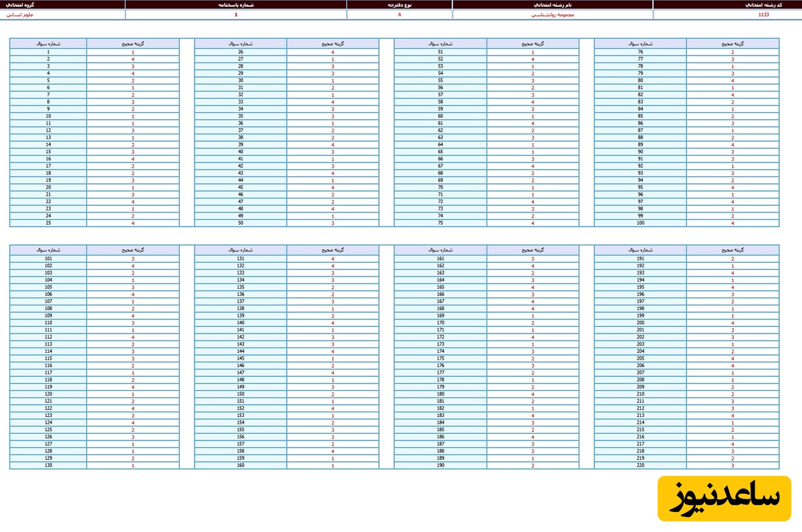Click the 'نام رشته امتحانی' header cell
802x532 pixels.
[x=552, y=5]
